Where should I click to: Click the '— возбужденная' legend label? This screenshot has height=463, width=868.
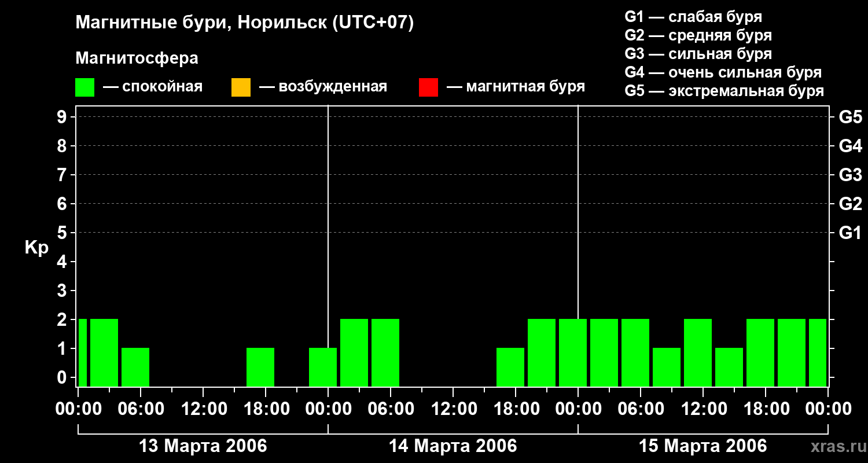pyautogui.click(x=323, y=87)
